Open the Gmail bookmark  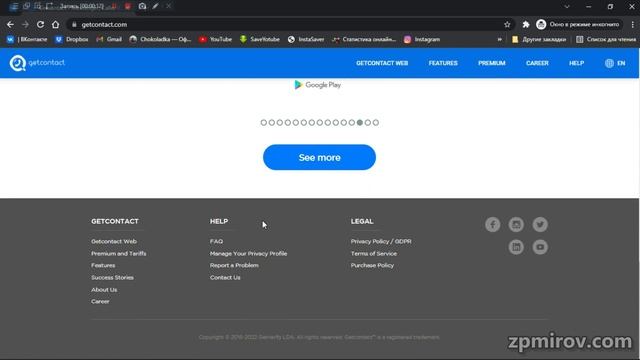pos(109,39)
